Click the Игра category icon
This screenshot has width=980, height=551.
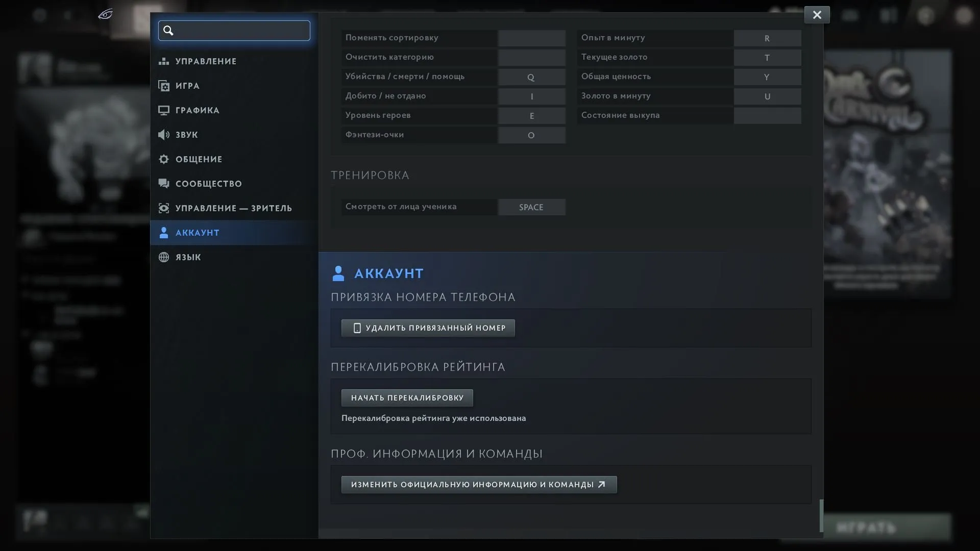tap(164, 86)
